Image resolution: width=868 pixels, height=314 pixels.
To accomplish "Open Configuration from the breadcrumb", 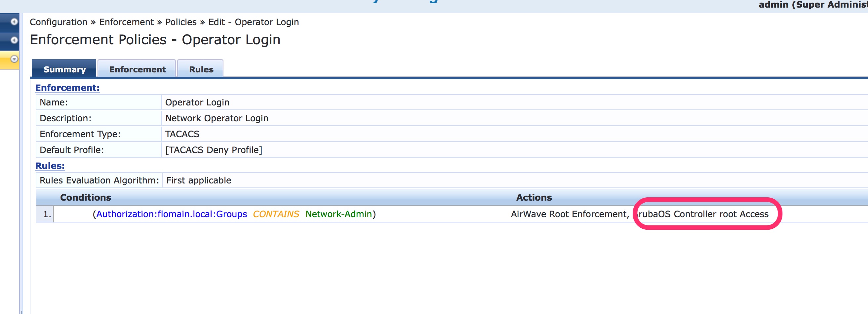I will click(59, 21).
